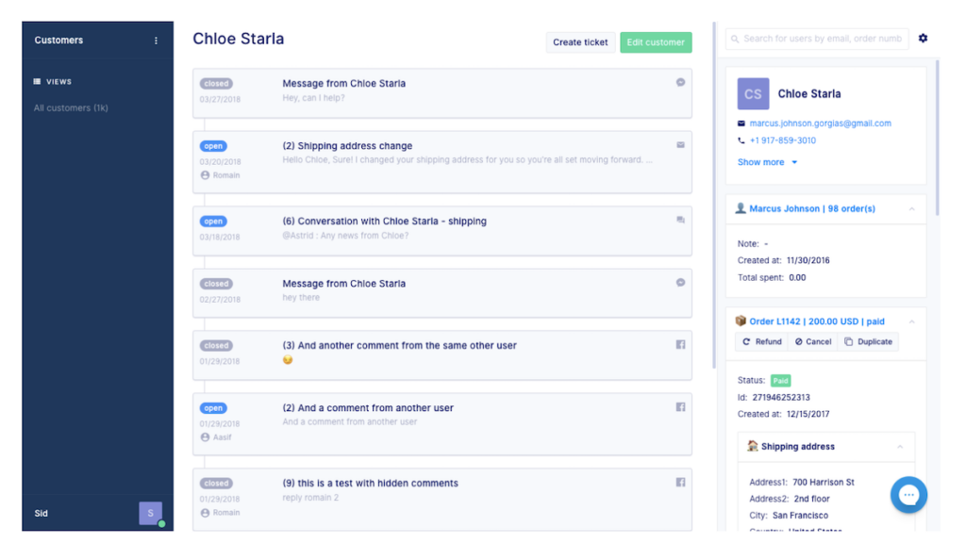Click the house icon beside Shipping address
This screenshot has width=966, height=560.
[752, 446]
